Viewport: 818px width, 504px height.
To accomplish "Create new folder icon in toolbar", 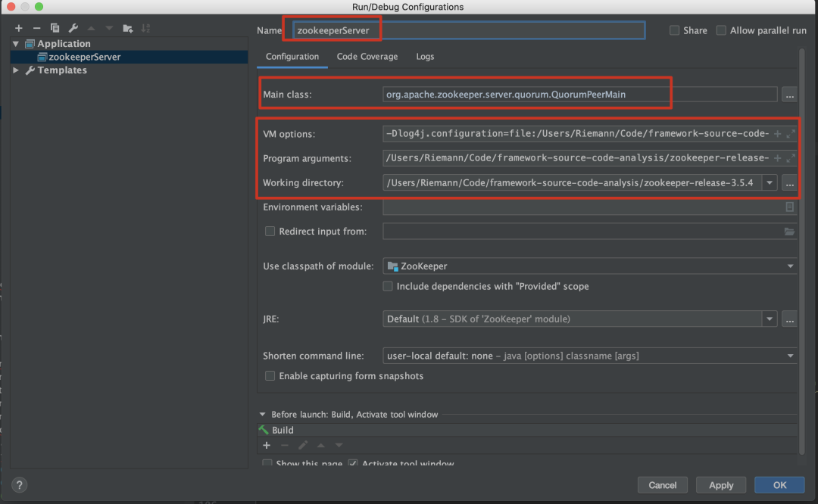I will point(128,28).
